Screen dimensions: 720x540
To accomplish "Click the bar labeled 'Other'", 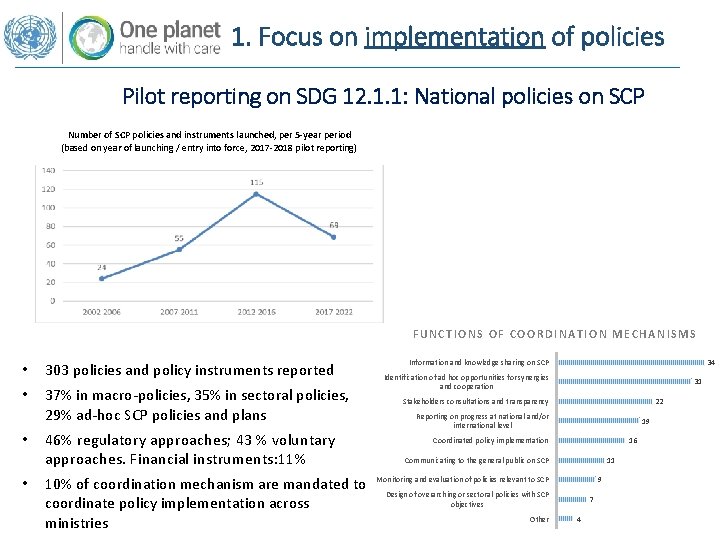I will point(566,519).
